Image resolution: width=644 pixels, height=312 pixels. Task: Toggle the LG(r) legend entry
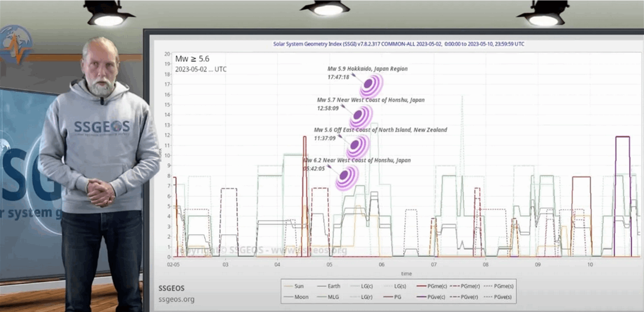(x=362, y=297)
